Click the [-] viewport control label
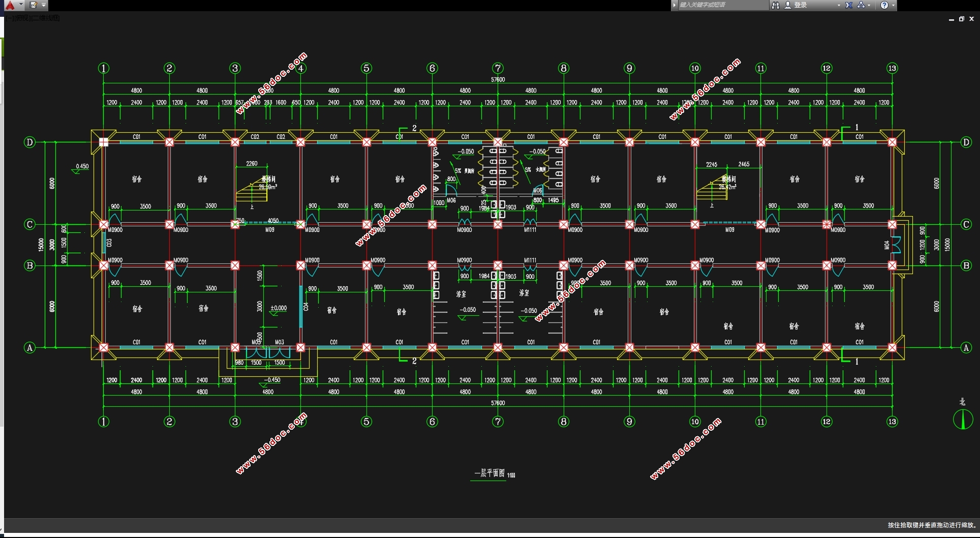Viewport: 980px width, 538px height. coord(11,18)
